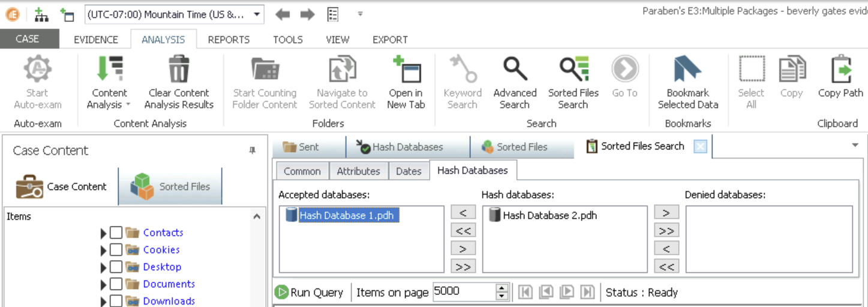Select Hash Database 2.pdh entry
Screen dimensions: 868x307
pos(543,215)
